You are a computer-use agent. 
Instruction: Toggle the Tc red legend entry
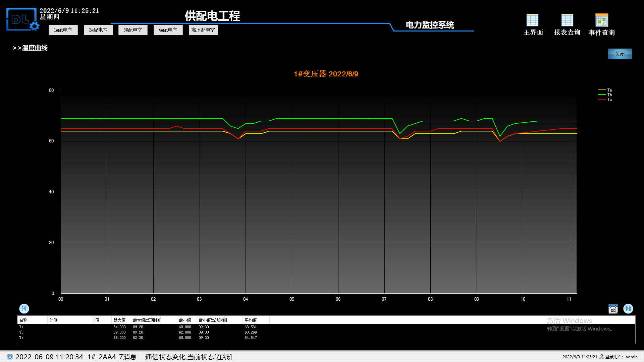pyautogui.click(x=605, y=100)
